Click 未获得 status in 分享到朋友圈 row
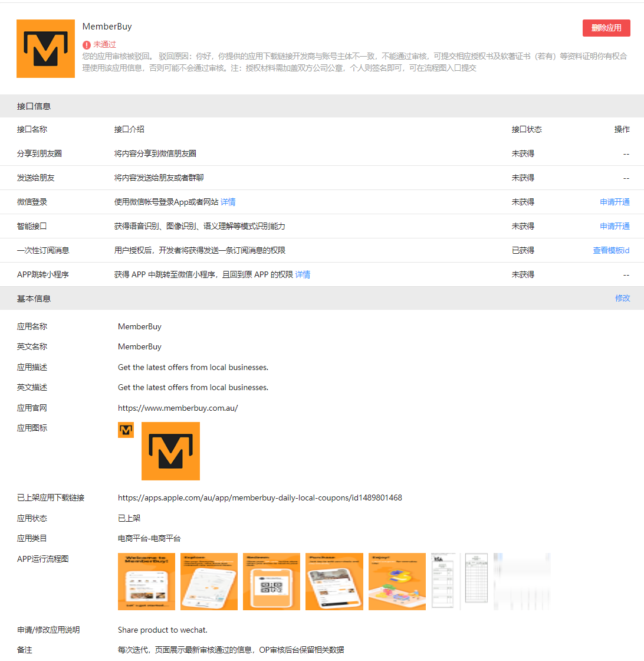644x661 pixels. point(523,153)
